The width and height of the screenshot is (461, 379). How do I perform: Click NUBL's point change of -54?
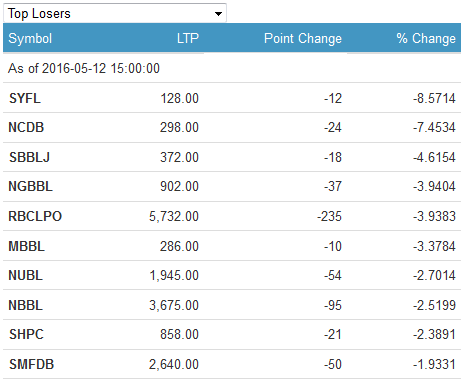coord(333,275)
